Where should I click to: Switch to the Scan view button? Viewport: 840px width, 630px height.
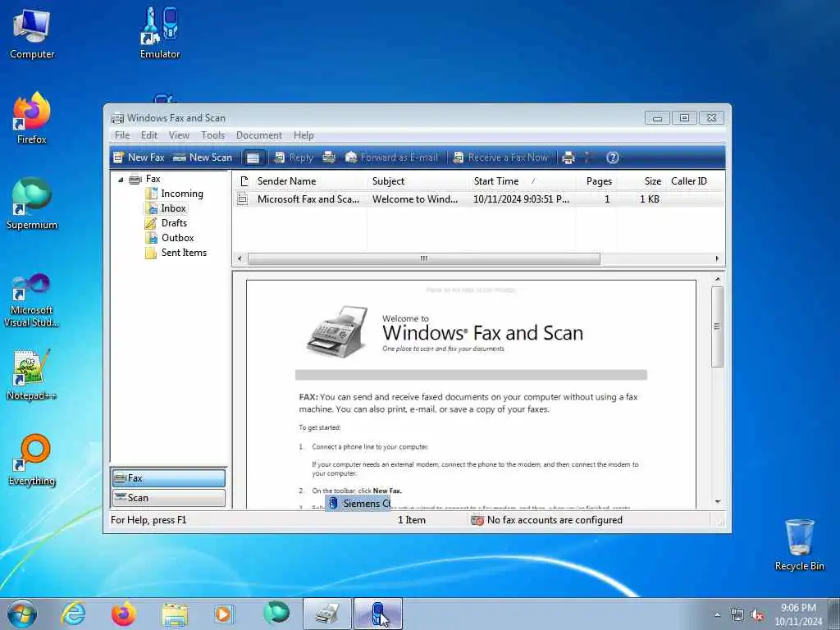[169, 498]
